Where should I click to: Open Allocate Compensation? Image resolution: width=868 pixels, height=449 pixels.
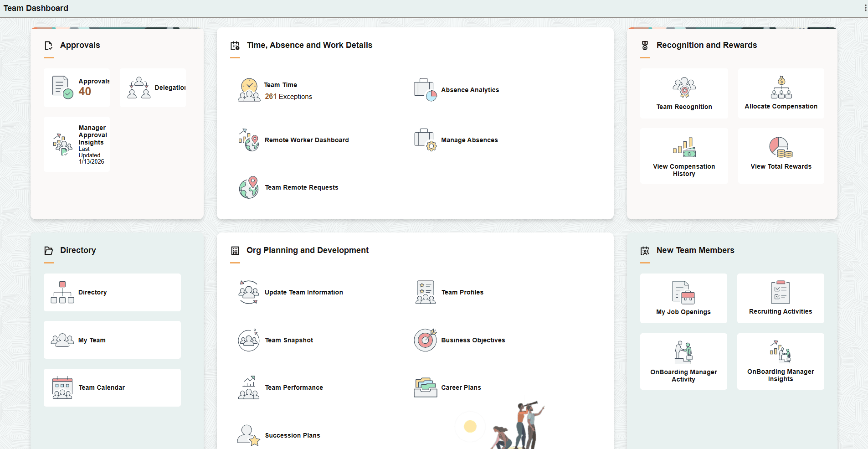[781, 93]
